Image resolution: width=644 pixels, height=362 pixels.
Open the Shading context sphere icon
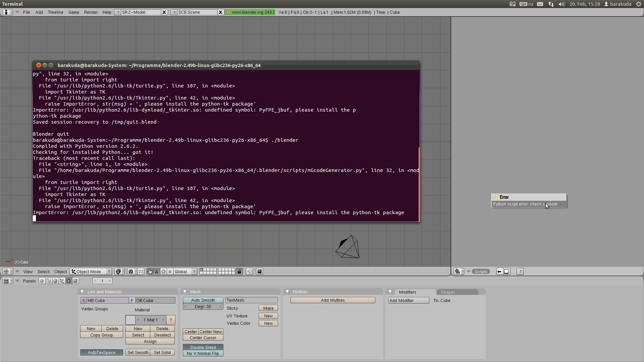coord(55,281)
